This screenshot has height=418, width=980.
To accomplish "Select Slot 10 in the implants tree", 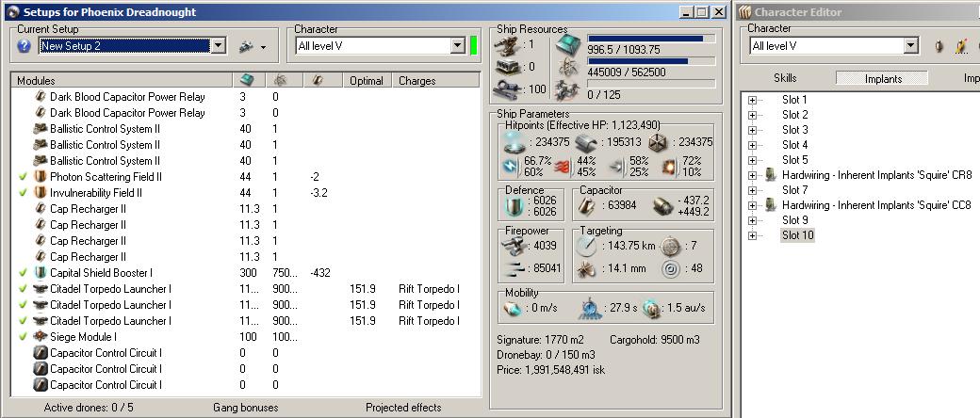I will pyautogui.click(x=798, y=235).
